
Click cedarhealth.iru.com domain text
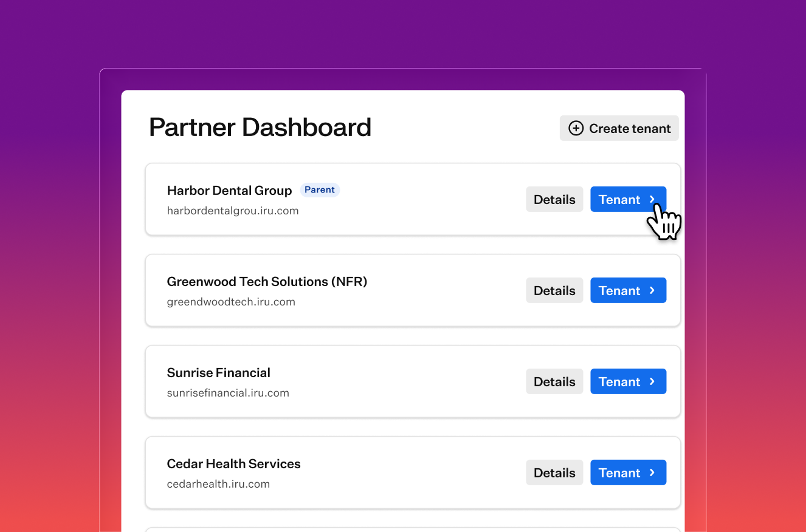point(218,484)
